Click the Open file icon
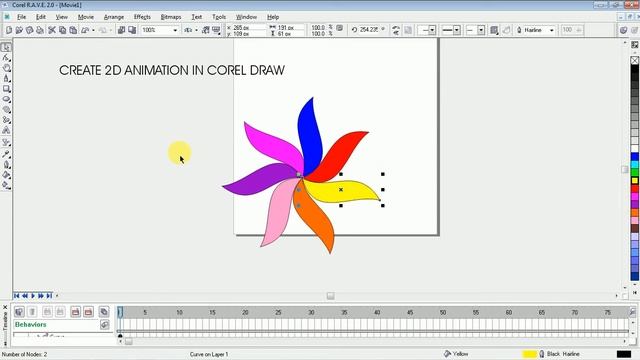 [x=19, y=30]
